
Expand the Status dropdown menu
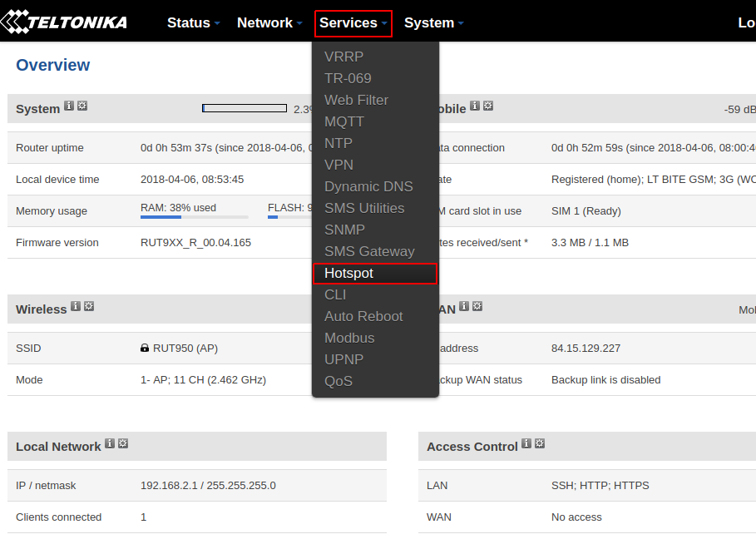(x=193, y=23)
